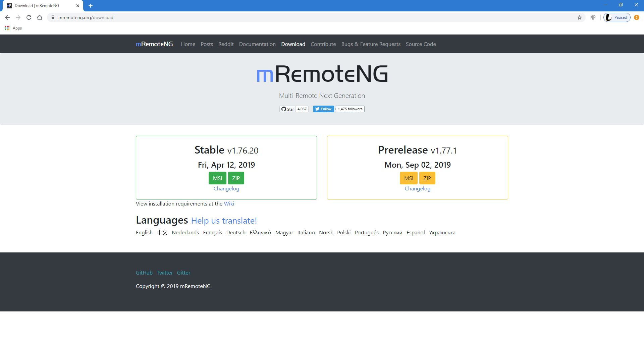Open the Posts nav item
This screenshot has height=352, width=644.
[x=207, y=44]
